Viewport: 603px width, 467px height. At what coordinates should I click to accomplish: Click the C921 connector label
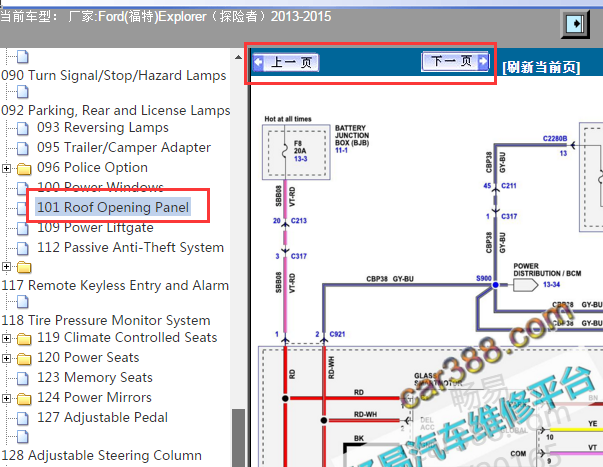337,334
